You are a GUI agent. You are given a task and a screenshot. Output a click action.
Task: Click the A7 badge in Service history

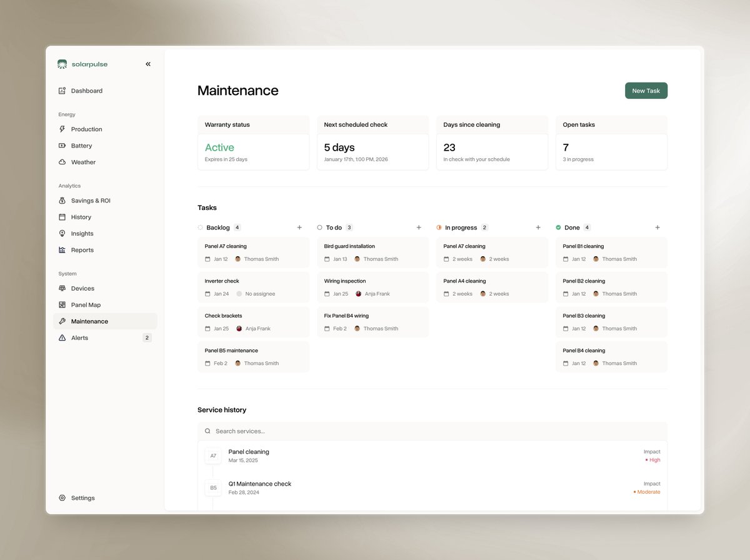click(x=213, y=456)
